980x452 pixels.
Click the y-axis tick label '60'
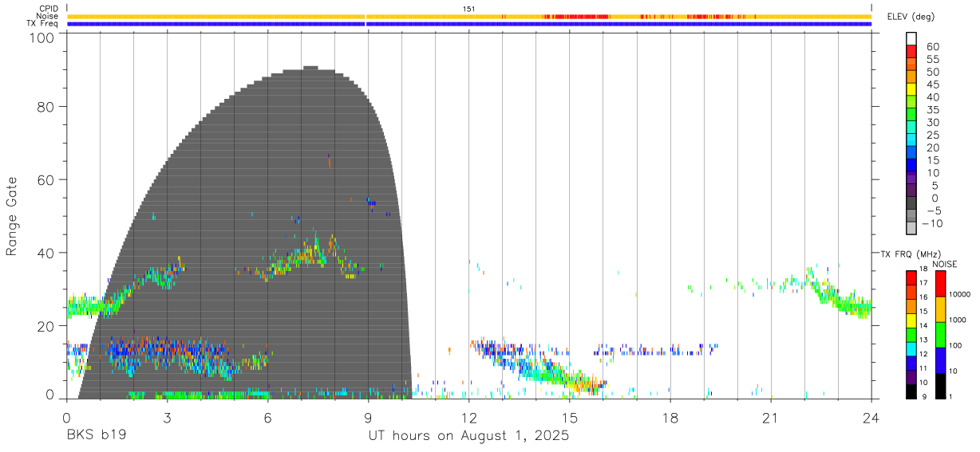[x=46, y=179]
